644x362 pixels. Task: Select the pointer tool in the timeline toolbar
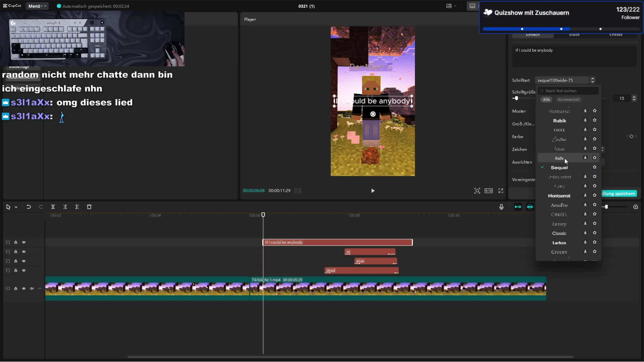tap(8, 207)
